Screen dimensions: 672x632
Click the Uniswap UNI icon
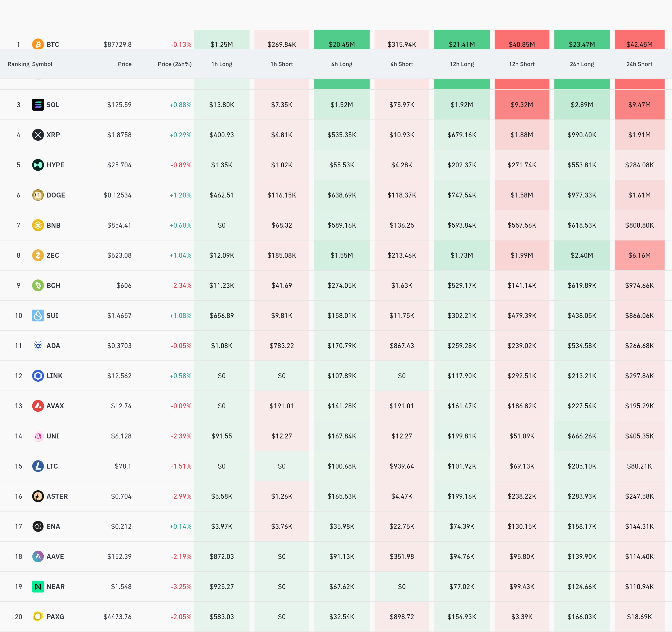click(38, 436)
